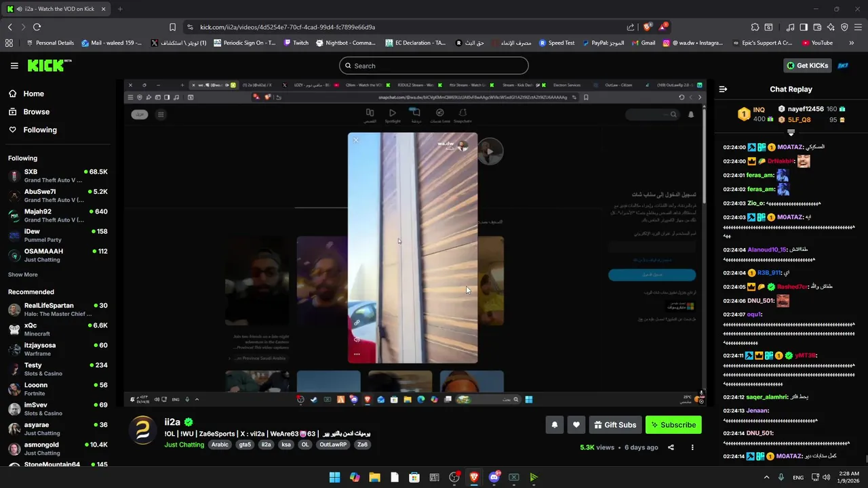Open the Brave VPN shield icon
This screenshot has height=488, width=868.
tap(844, 27)
